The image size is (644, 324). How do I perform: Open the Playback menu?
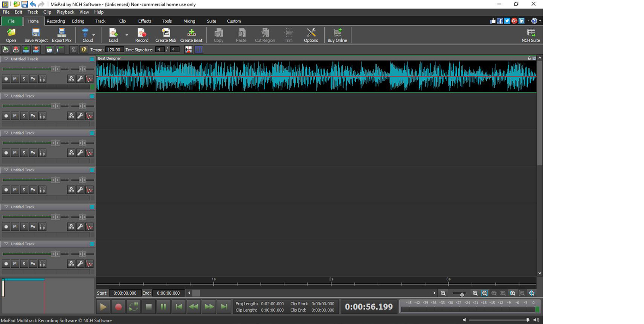(65, 12)
